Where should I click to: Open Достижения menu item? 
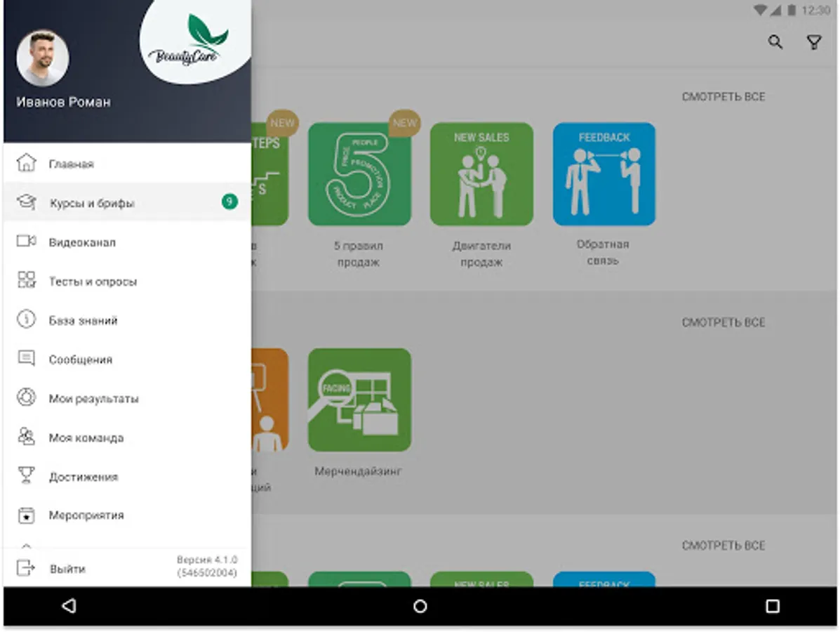127,476
